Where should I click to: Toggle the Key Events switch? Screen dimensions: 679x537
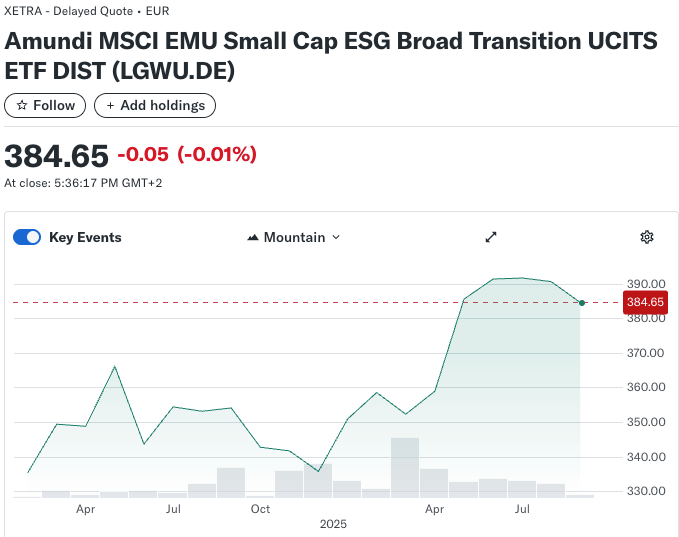pos(27,237)
